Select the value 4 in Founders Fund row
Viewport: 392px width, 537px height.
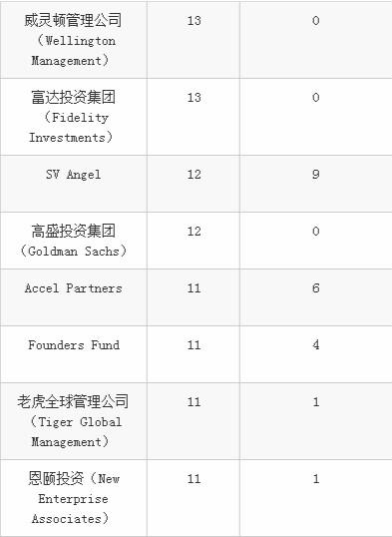click(x=315, y=345)
